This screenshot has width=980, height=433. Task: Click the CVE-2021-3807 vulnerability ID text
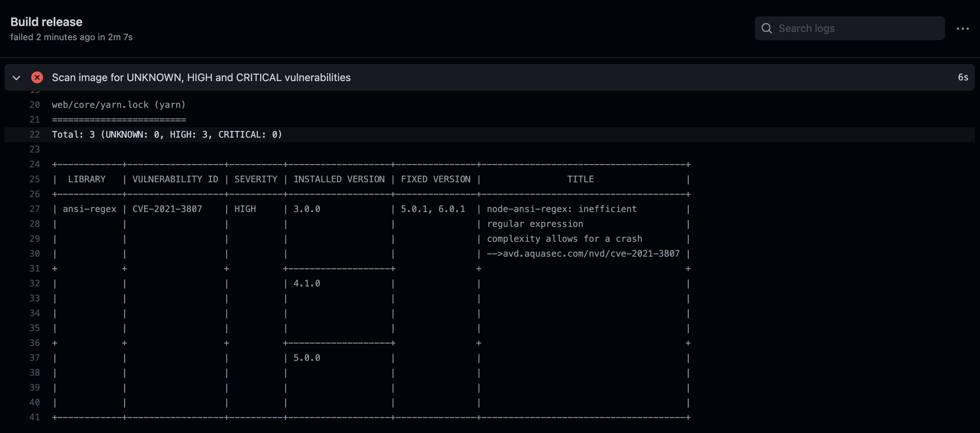(x=167, y=209)
